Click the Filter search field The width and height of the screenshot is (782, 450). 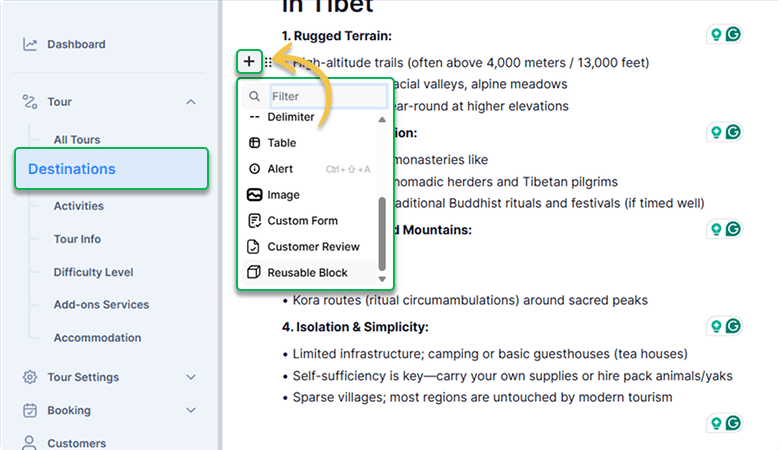click(329, 96)
